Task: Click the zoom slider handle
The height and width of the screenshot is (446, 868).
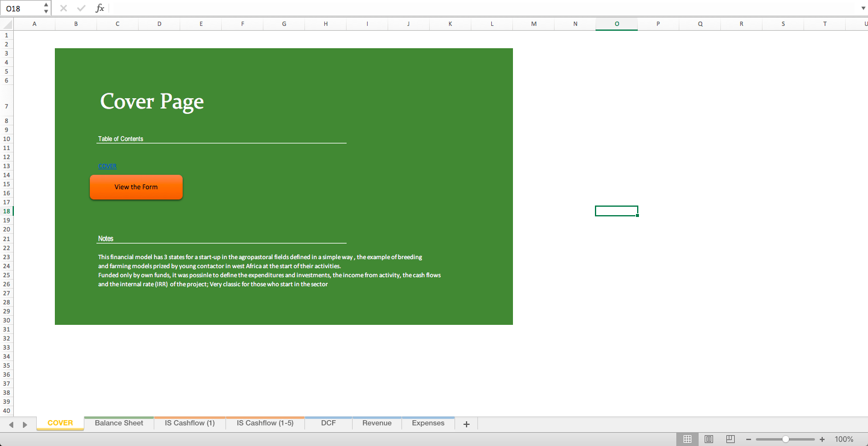Action: [x=785, y=439]
